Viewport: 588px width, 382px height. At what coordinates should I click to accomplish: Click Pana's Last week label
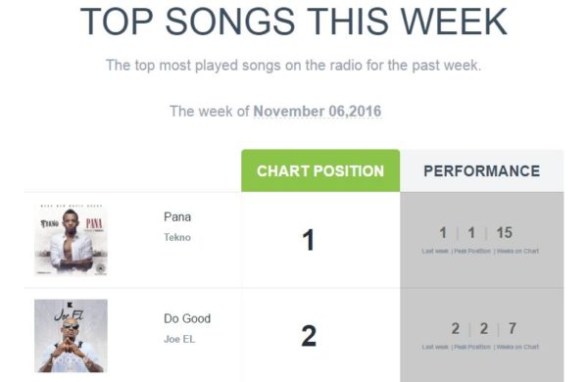tap(435, 251)
